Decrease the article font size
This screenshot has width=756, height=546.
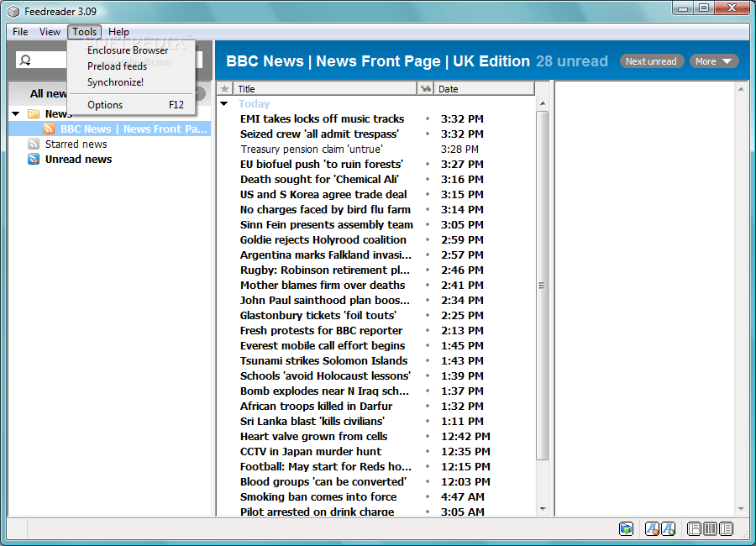click(652, 528)
